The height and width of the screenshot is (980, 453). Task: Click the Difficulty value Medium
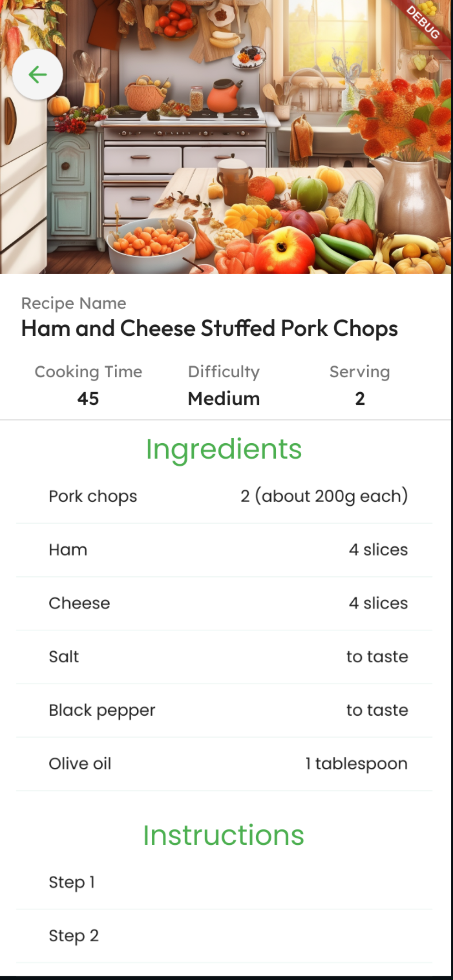point(224,399)
